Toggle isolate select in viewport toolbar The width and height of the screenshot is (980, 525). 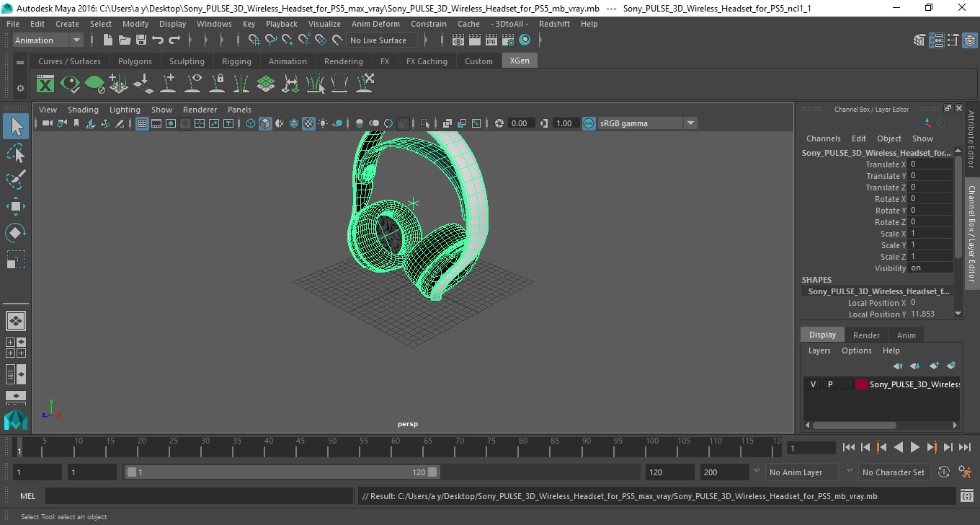425,123
